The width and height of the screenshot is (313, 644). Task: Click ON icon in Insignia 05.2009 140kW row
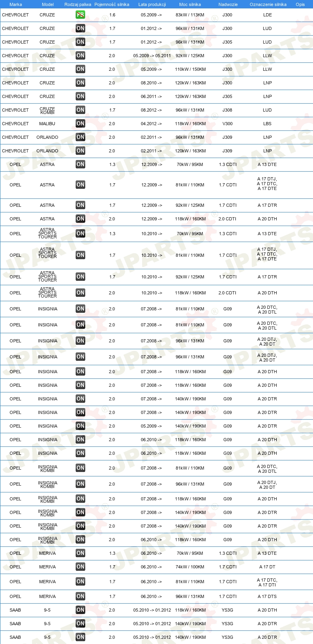tap(80, 426)
